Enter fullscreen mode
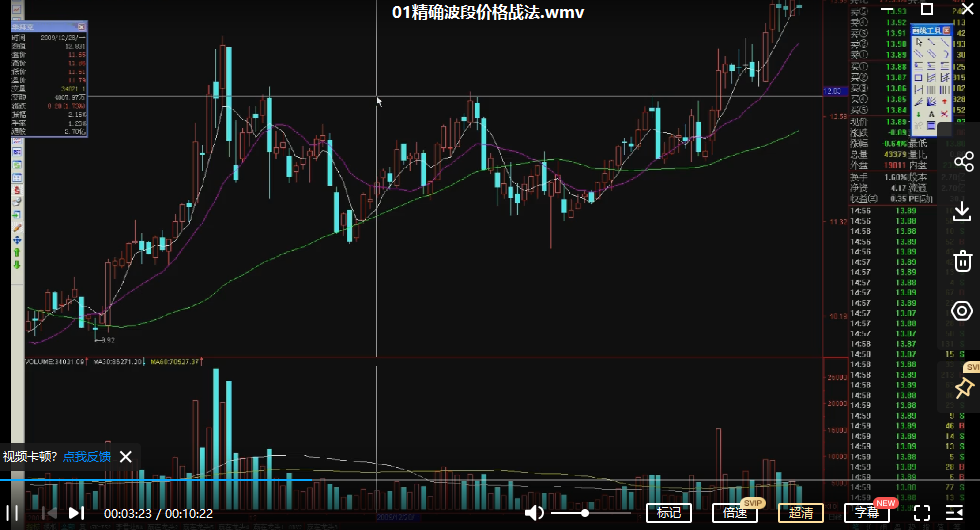This screenshot has width=980, height=530. click(x=922, y=513)
